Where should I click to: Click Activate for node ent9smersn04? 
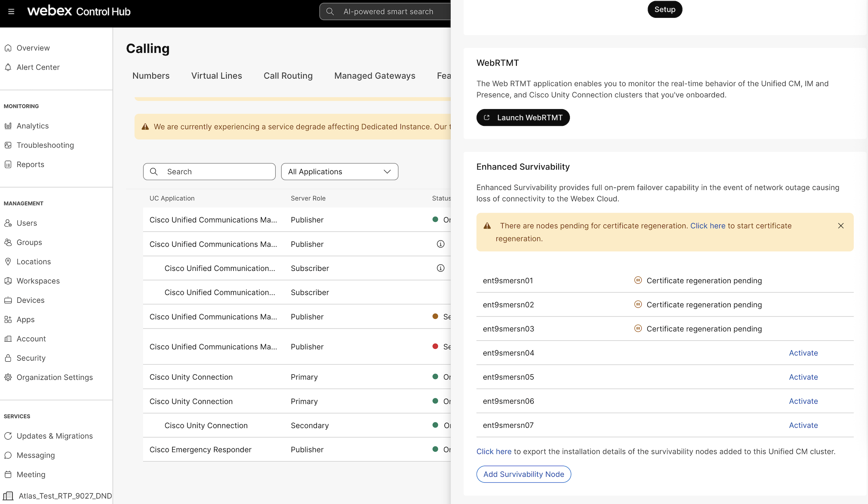coord(803,353)
